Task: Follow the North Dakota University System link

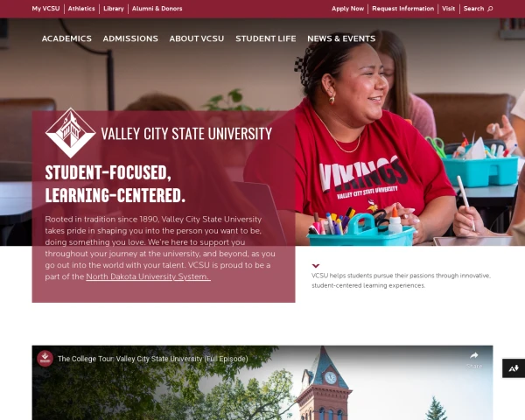Action: point(149,276)
